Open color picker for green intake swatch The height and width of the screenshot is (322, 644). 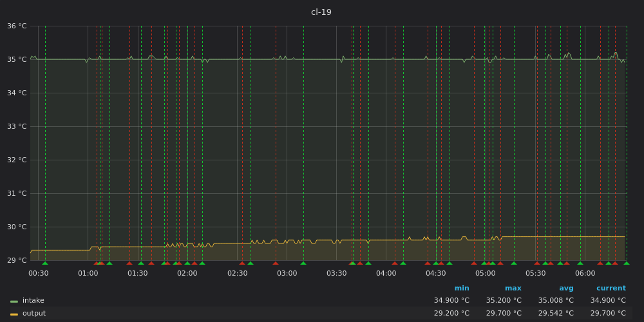14,301
